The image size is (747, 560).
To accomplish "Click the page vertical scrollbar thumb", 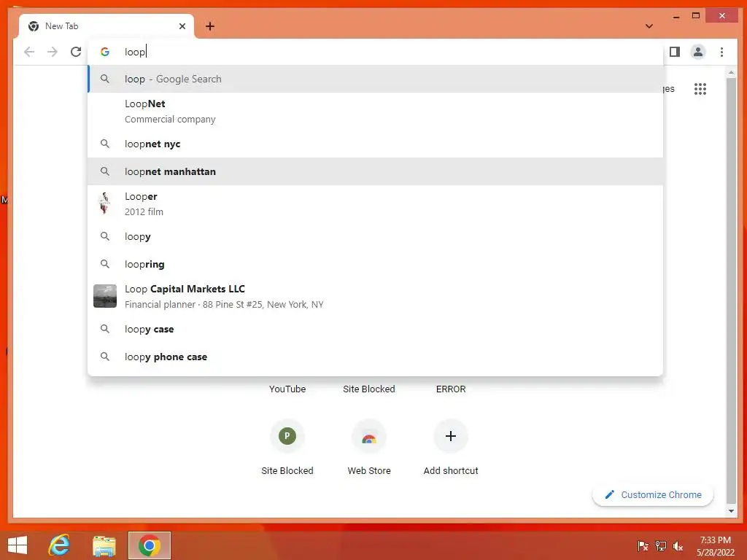I will [x=731, y=289].
